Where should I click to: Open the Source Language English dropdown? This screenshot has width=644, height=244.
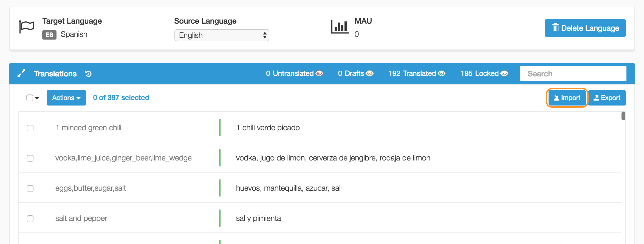[222, 35]
